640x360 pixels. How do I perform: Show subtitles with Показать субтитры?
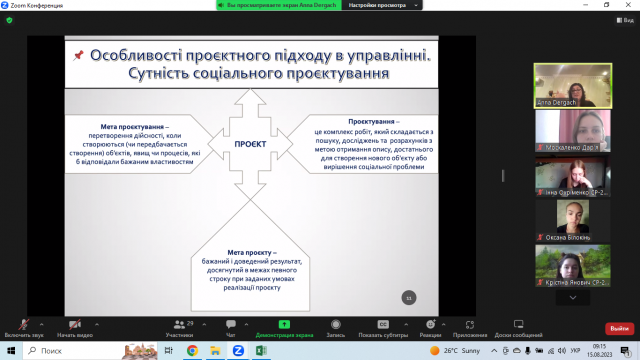pos(383,328)
